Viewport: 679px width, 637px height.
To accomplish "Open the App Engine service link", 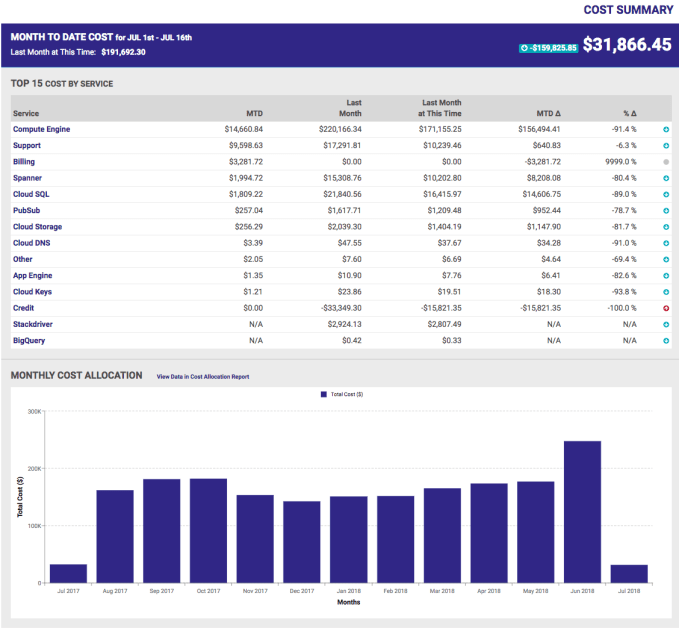I will click(33, 275).
